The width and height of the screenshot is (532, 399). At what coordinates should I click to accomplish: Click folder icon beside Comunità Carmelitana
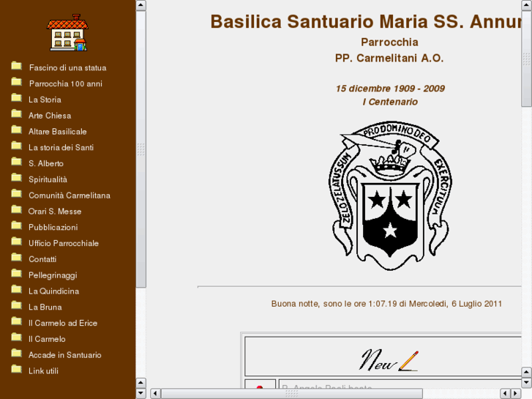pyautogui.click(x=16, y=193)
